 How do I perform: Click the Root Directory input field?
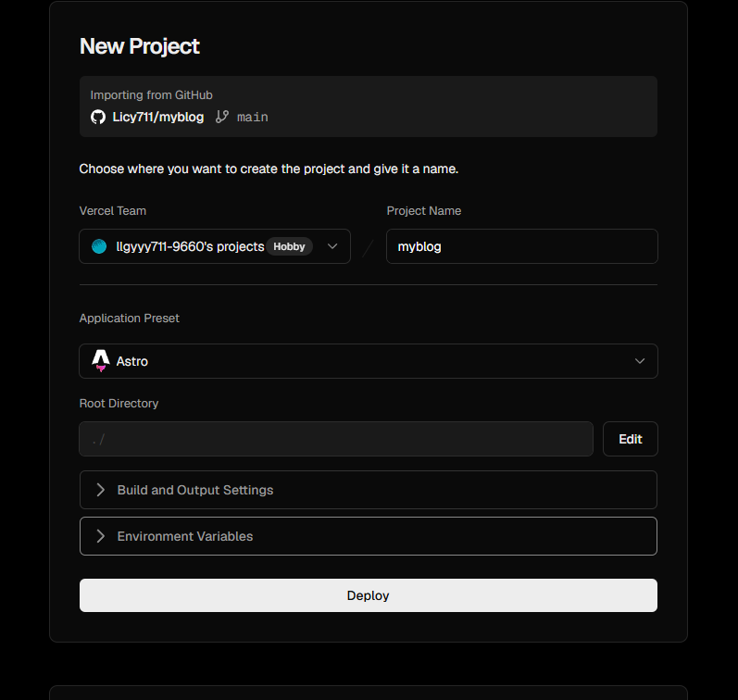(x=336, y=439)
